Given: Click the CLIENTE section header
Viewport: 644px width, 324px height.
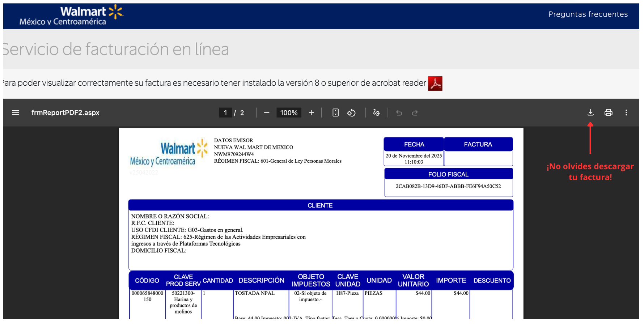Looking at the screenshot, I should coord(321,205).
